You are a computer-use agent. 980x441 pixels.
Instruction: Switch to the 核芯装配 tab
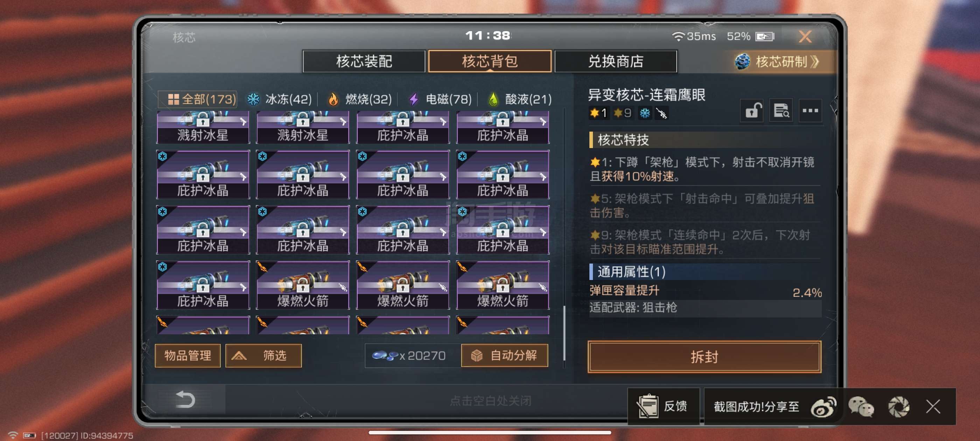pyautogui.click(x=364, y=61)
